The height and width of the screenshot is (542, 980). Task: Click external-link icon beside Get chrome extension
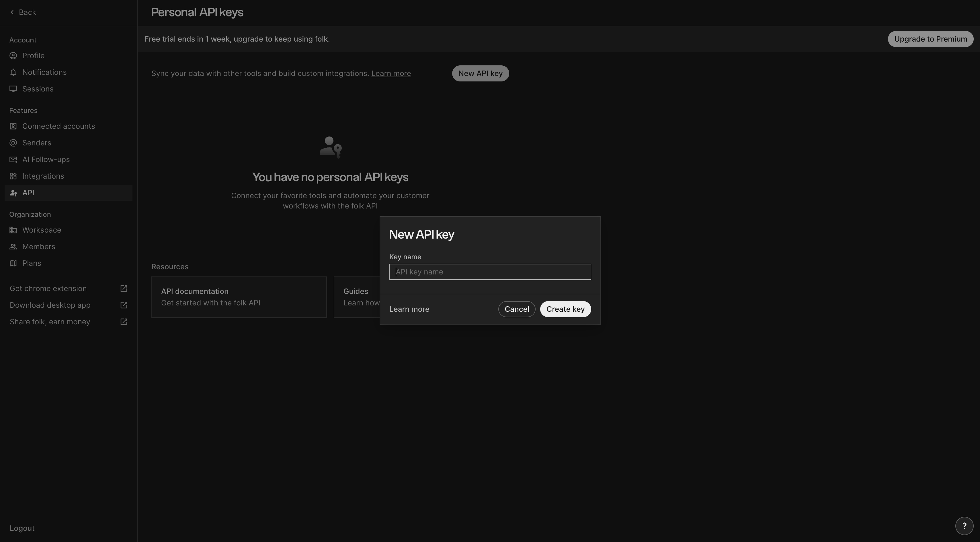tap(124, 288)
